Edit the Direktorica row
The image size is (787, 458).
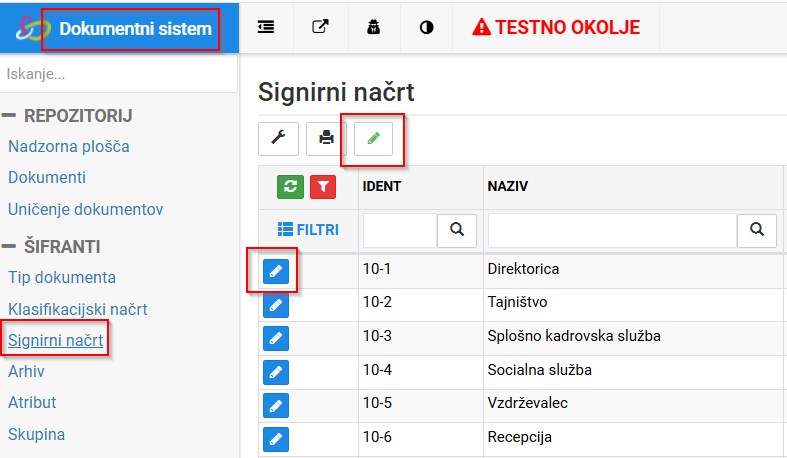tap(276, 271)
